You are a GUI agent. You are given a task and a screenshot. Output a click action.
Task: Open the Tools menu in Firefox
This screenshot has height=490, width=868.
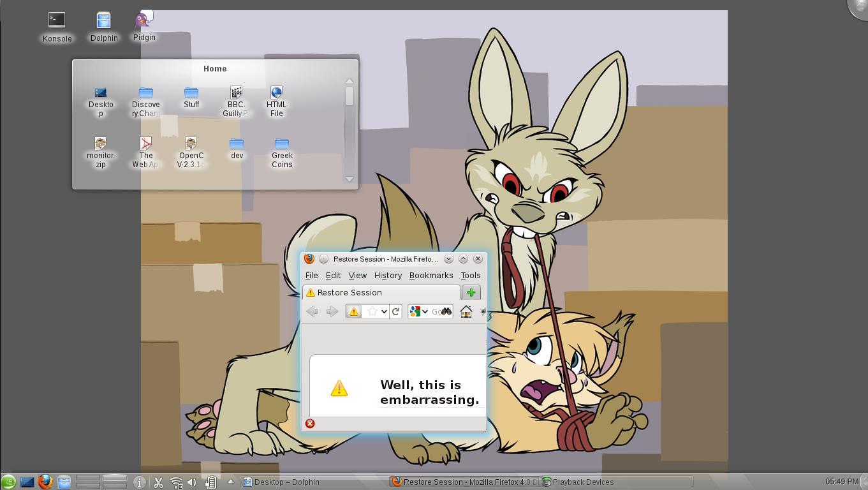[x=471, y=275]
